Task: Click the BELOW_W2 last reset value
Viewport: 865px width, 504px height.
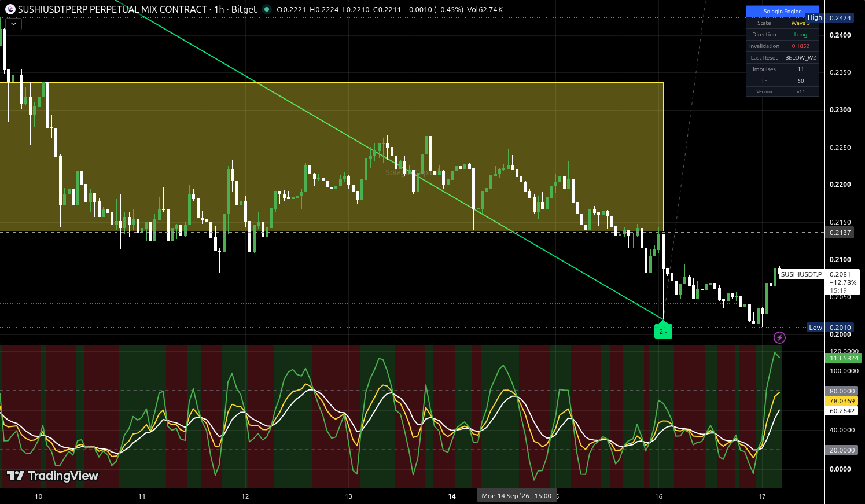Action: [x=801, y=58]
